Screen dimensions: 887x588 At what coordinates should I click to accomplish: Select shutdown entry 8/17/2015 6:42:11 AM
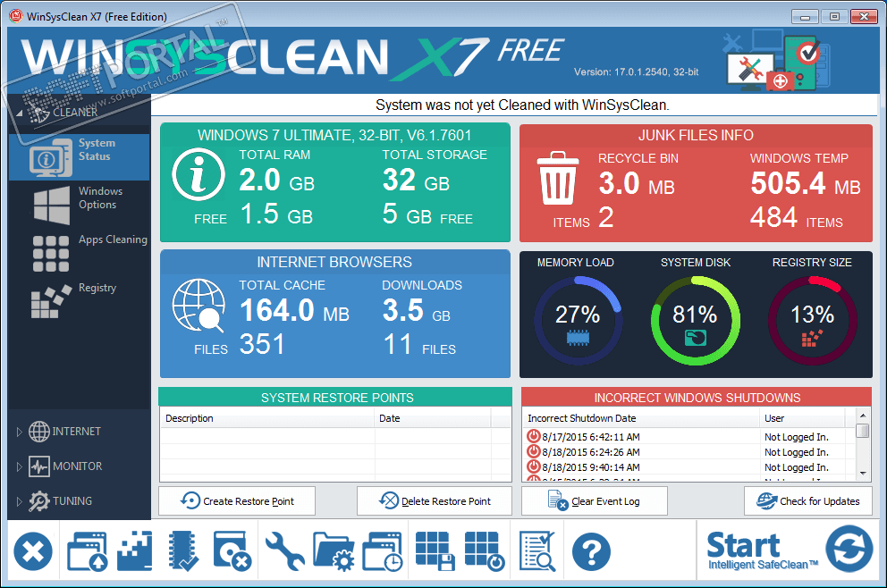tap(689, 436)
